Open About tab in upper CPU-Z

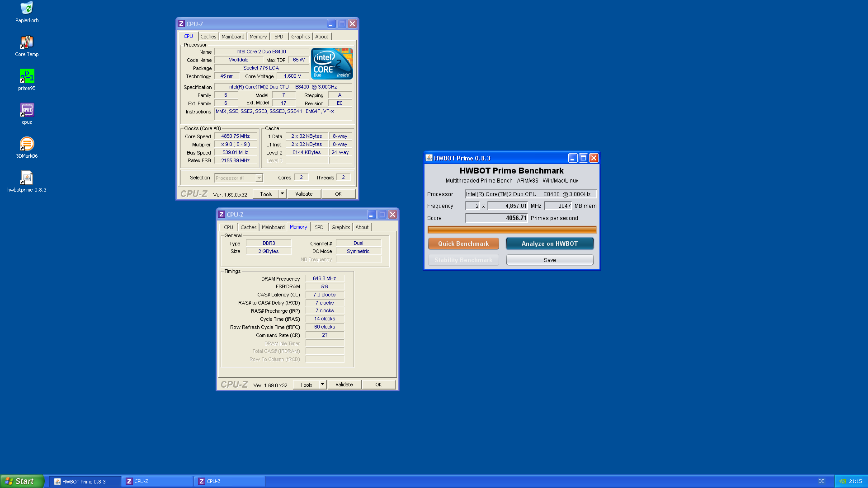pyautogui.click(x=322, y=37)
